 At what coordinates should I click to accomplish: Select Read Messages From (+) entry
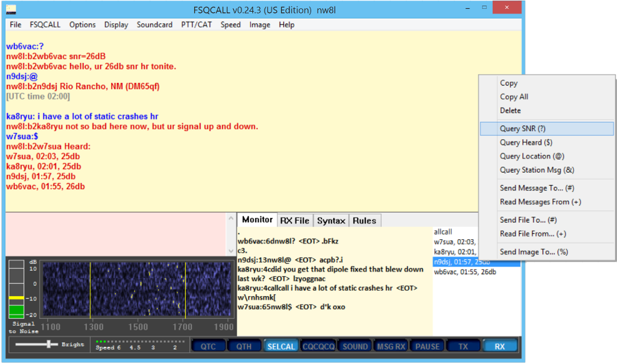(547, 202)
